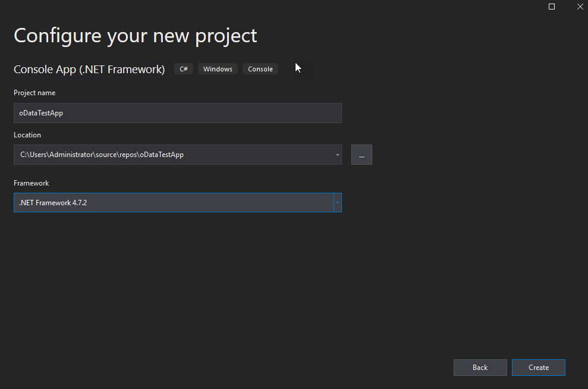Click the C# language tag

pos(184,69)
